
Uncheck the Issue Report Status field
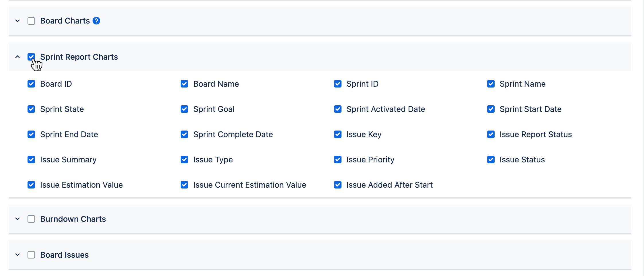(x=491, y=134)
